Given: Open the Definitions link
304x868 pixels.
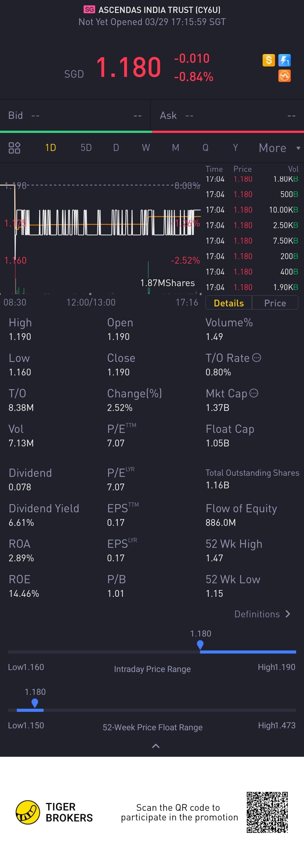Looking at the screenshot, I should pyautogui.click(x=257, y=614).
